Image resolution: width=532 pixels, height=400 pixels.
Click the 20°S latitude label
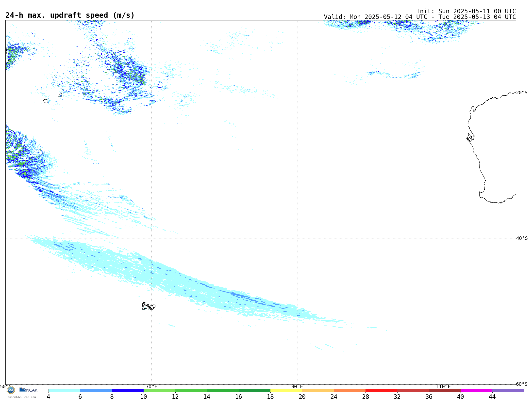click(522, 93)
